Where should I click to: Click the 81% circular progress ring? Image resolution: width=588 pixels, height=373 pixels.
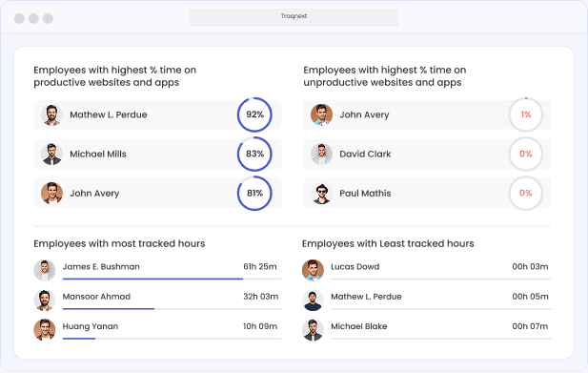pyautogui.click(x=254, y=194)
